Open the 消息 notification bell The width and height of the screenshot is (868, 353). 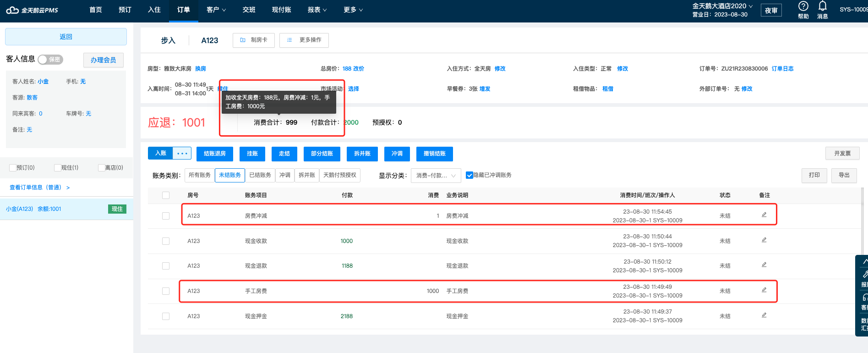pyautogui.click(x=823, y=6)
